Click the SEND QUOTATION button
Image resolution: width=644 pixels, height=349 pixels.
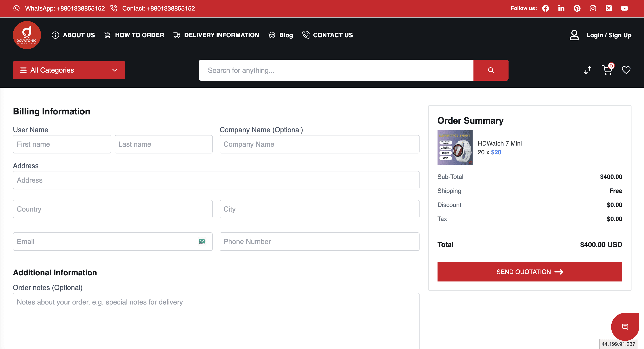(x=530, y=272)
